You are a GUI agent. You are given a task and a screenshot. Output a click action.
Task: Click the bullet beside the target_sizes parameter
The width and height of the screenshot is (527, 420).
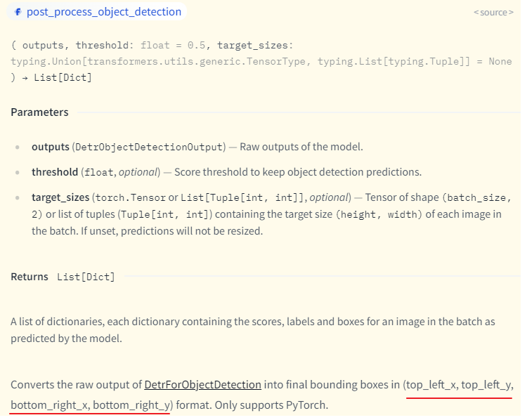click(18, 198)
